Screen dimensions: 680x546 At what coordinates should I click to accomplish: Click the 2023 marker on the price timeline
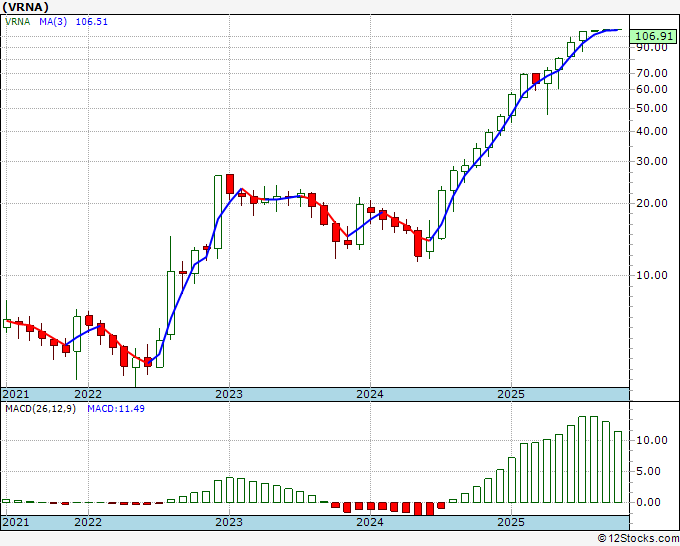(x=229, y=394)
